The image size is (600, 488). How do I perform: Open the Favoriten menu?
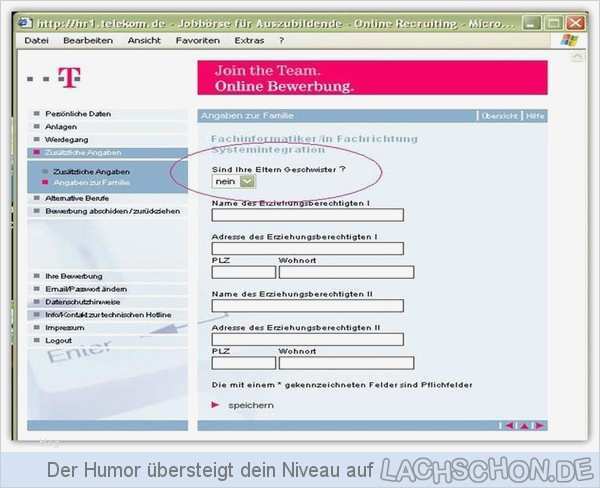(x=198, y=41)
